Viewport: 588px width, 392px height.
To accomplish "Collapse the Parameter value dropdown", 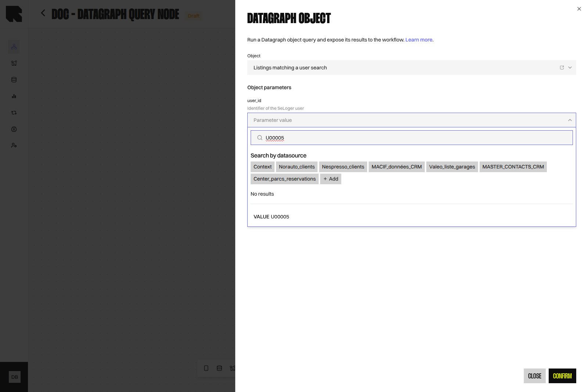I will click(570, 120).
